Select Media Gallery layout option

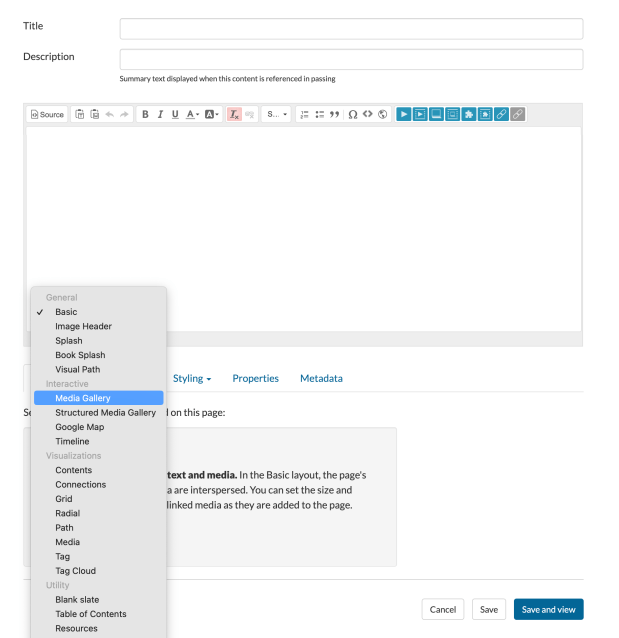pyautogui.click(x=83, y=398)
